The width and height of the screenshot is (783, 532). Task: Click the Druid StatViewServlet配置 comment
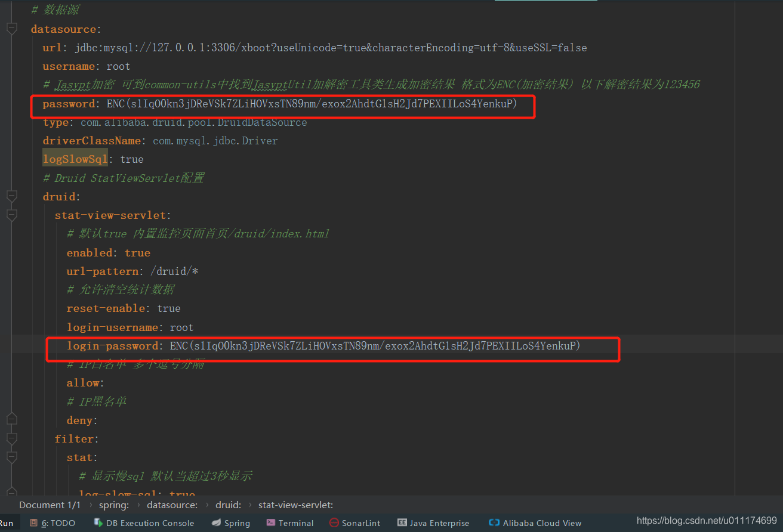(124, 178)
